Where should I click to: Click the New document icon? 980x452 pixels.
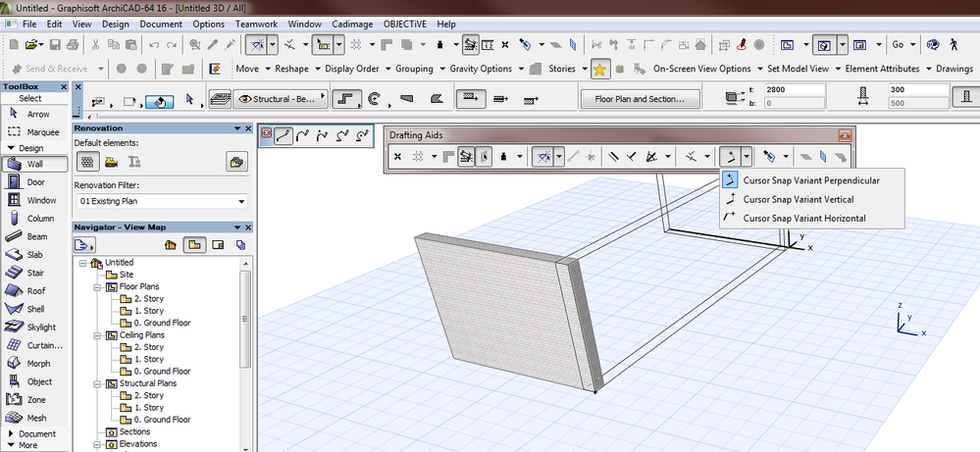coord(15,44)
